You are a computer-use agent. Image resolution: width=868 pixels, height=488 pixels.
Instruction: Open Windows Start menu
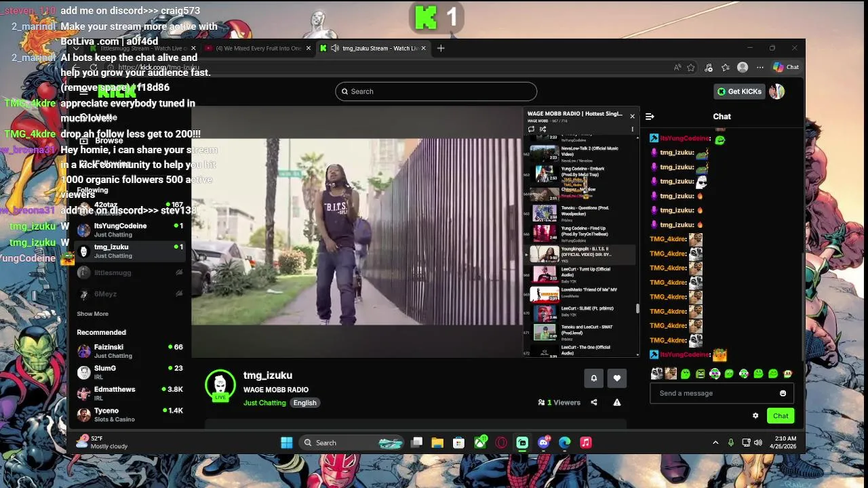(287, 443)
